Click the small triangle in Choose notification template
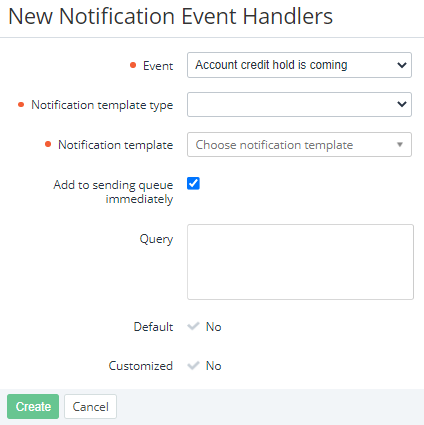The width and height of the screenshot is (424, 425). [x=400, y=145]
